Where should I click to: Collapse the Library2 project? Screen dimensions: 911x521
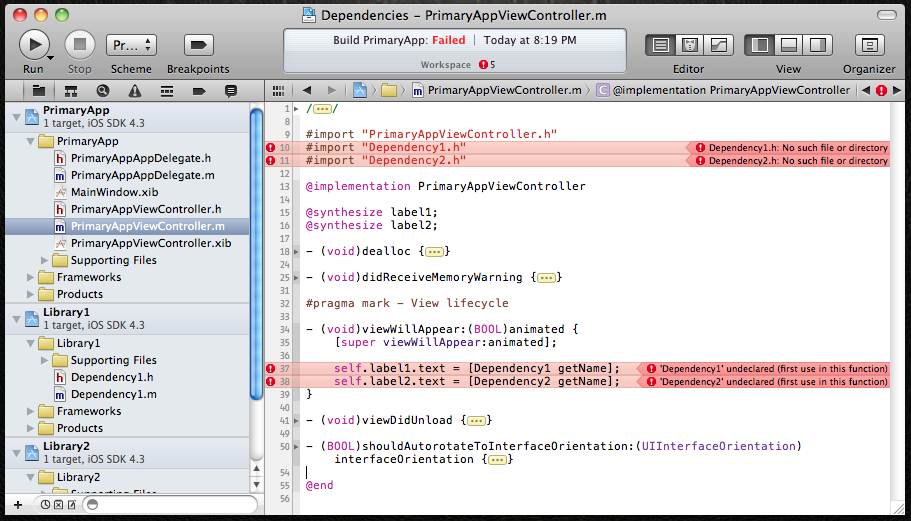(16, 453)
